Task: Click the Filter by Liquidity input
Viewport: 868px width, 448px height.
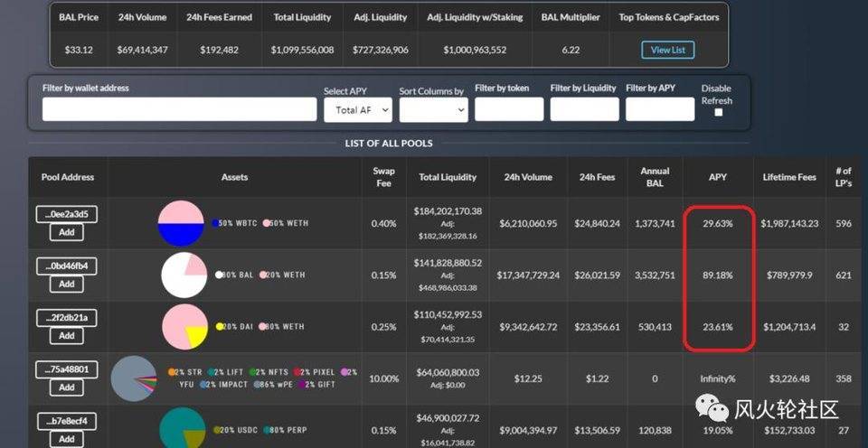Action: [x=584, y=109]
